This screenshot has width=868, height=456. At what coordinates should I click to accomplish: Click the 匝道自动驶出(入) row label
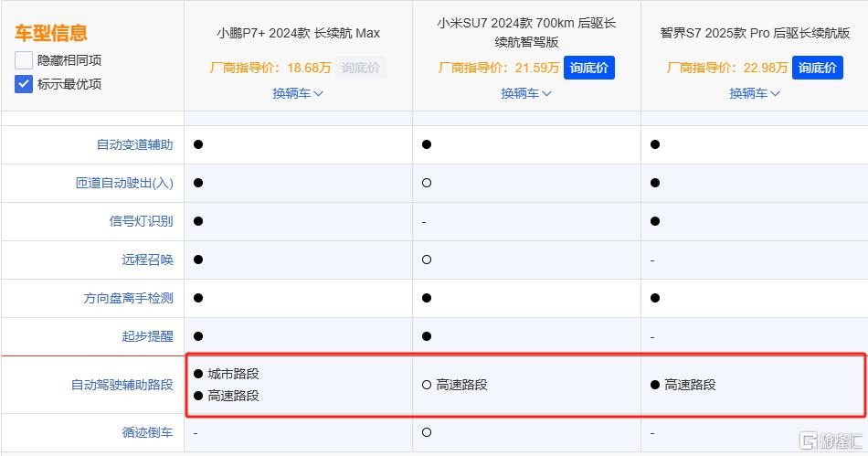coord(124,183)
